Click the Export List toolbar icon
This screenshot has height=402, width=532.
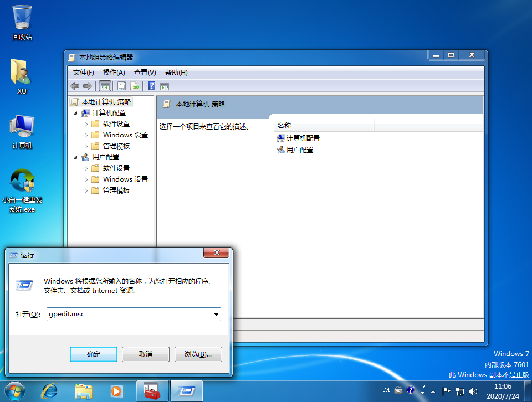[135, 86]
